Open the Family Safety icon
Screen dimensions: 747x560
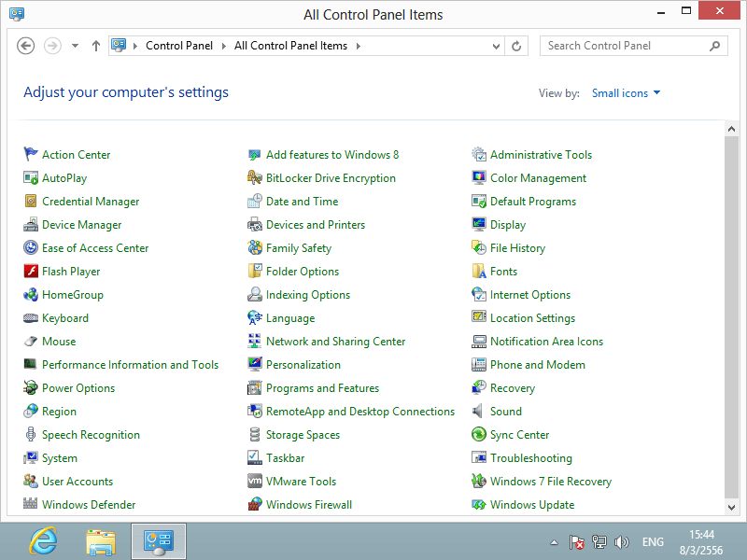coord(255,247)
